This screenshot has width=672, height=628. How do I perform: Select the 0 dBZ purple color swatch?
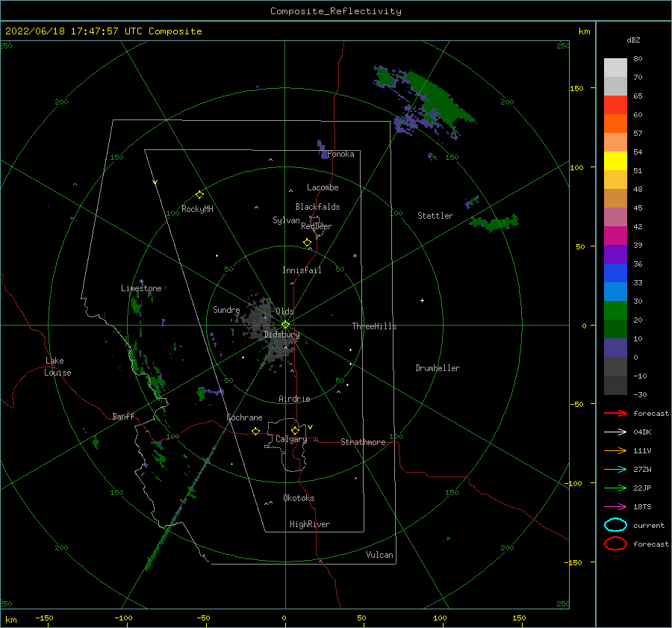click(x=615, y=347)
